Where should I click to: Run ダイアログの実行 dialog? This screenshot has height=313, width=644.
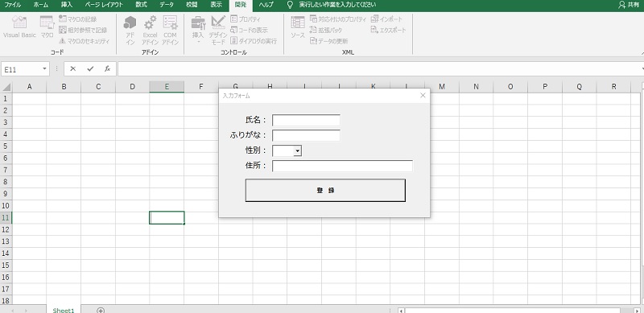tap(254, 41)
